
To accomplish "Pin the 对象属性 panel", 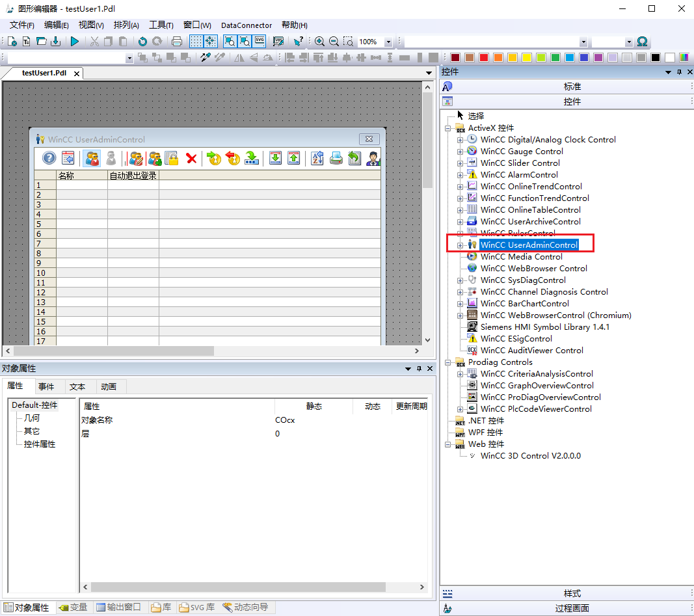I will 420,369.
